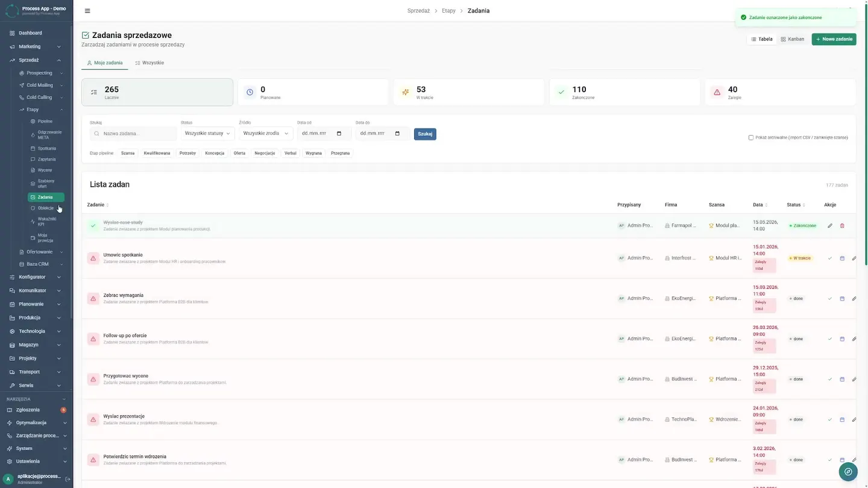Filter by pipeline stage 'Szansa'
Viewport: 868px width, 488px height.
(x=128, y=153)
